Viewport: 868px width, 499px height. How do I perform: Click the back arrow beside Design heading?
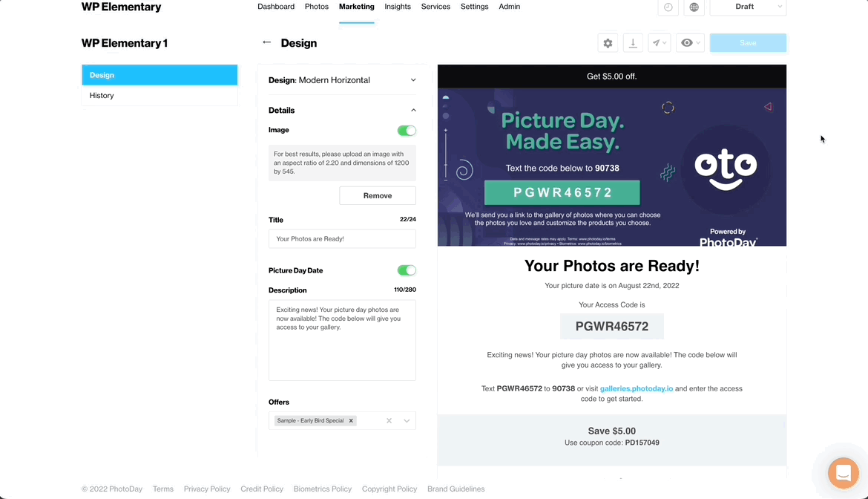pos(267,42)
